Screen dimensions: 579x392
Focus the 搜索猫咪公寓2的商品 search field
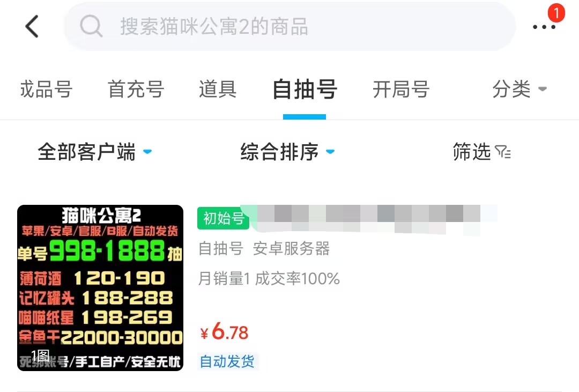point(289,26)
